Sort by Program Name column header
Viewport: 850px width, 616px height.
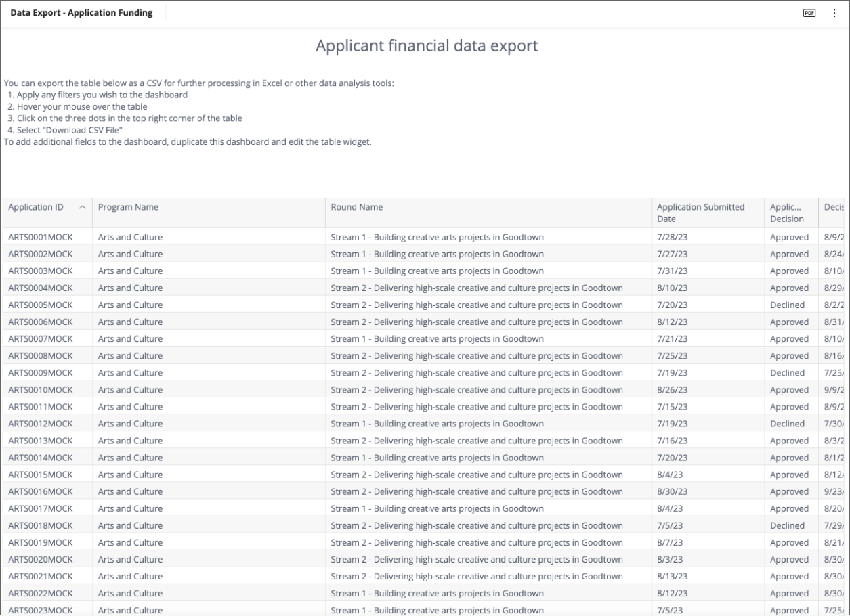pos(209,213)
